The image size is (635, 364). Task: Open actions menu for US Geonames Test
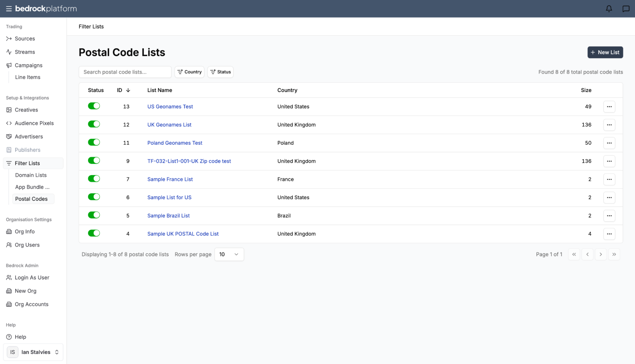coord(609,107)
